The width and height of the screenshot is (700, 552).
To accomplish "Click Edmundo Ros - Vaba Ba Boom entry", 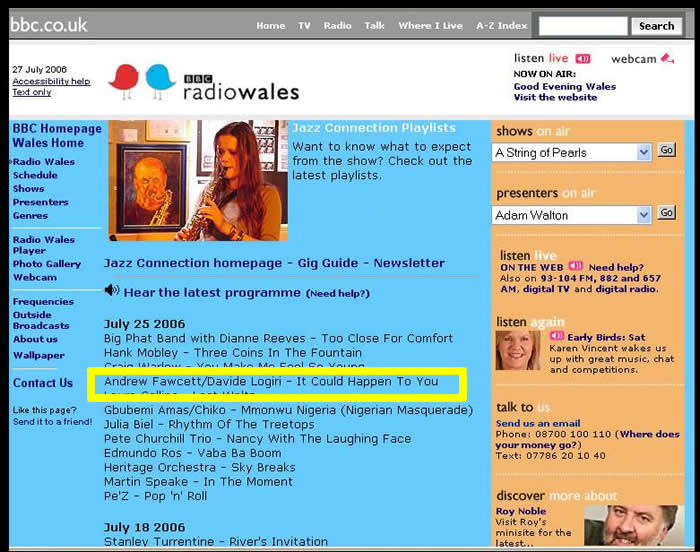I will 192,453.
